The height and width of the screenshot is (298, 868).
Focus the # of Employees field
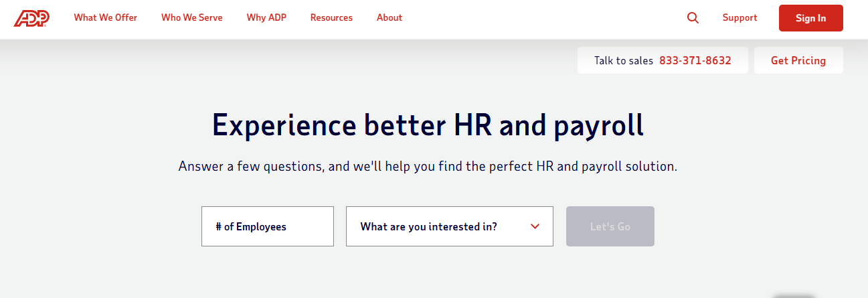[x=268, y=226]
